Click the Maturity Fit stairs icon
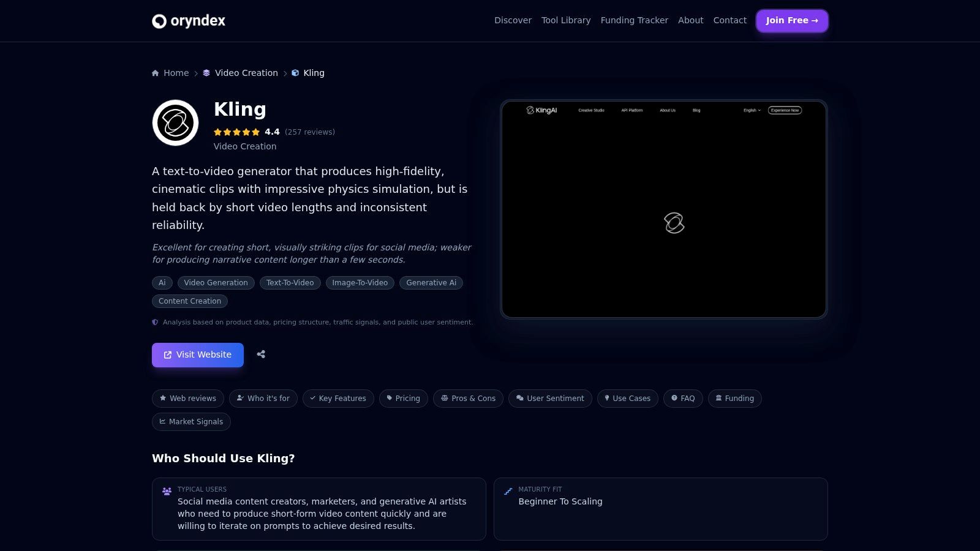980x551 pixels. pos(508,491)
